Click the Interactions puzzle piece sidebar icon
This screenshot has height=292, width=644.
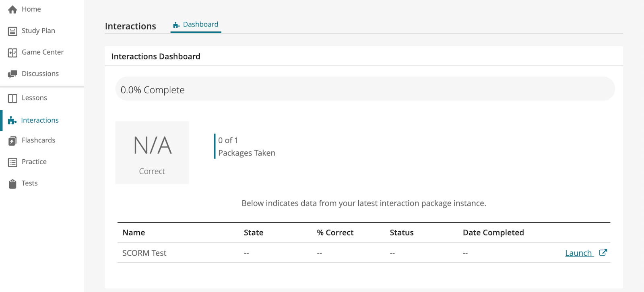tap(12, 121)
